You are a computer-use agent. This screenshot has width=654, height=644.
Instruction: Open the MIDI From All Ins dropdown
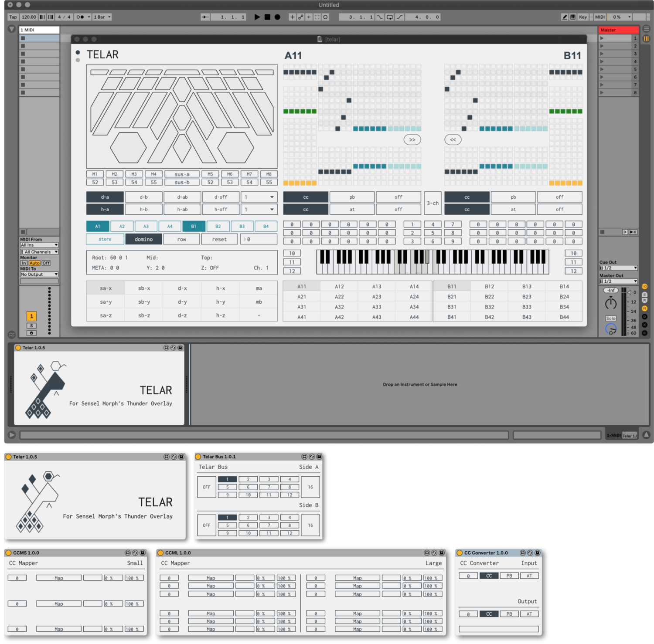tap(39, 245)
